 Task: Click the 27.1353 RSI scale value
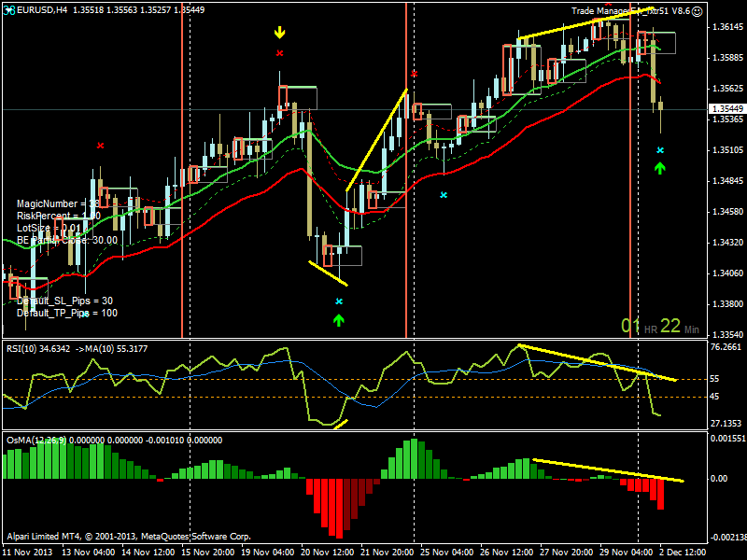(x=726, y=424)
